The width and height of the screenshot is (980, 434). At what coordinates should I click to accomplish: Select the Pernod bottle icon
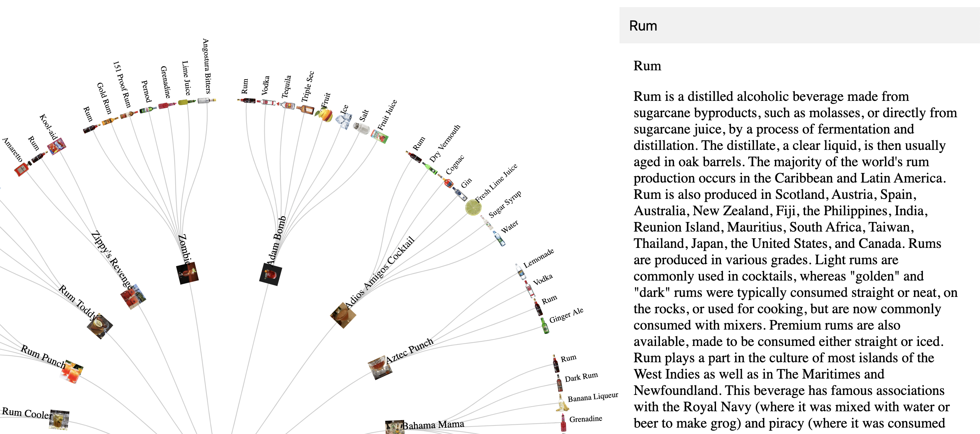148,110
